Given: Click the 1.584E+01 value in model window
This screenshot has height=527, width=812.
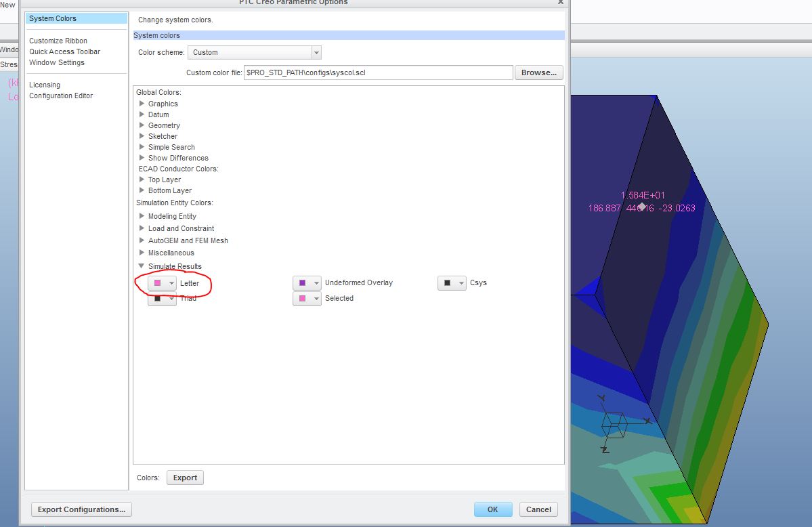Looking at the screenshot, I should click(643, 195).
